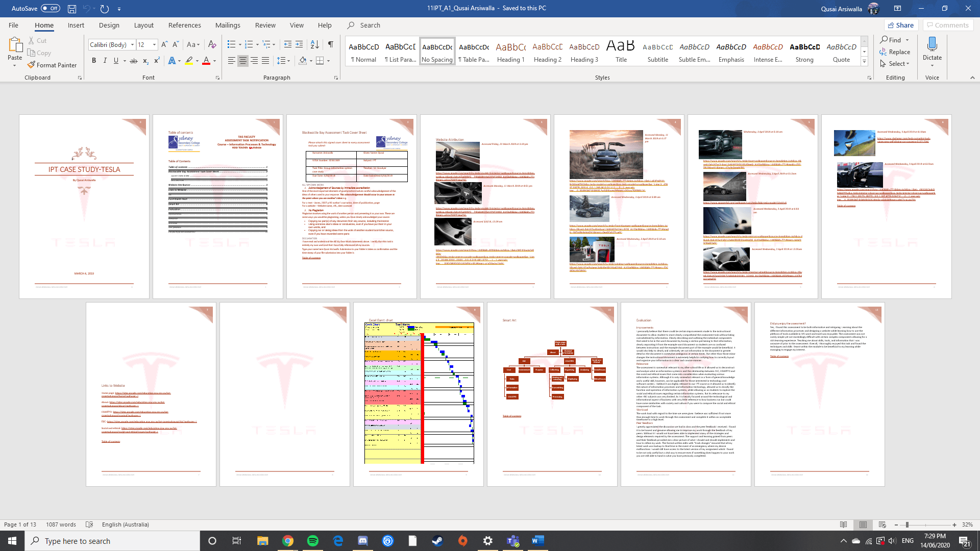
Task: Open the font name dropdown Calibri (Body)
Action: tap(132, 44)
